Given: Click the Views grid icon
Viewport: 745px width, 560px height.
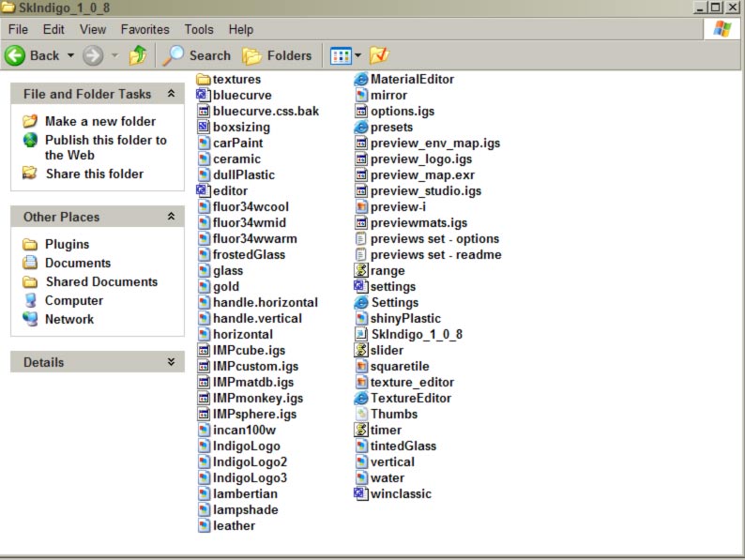Looking at the screenshot, I should (341, 56).
